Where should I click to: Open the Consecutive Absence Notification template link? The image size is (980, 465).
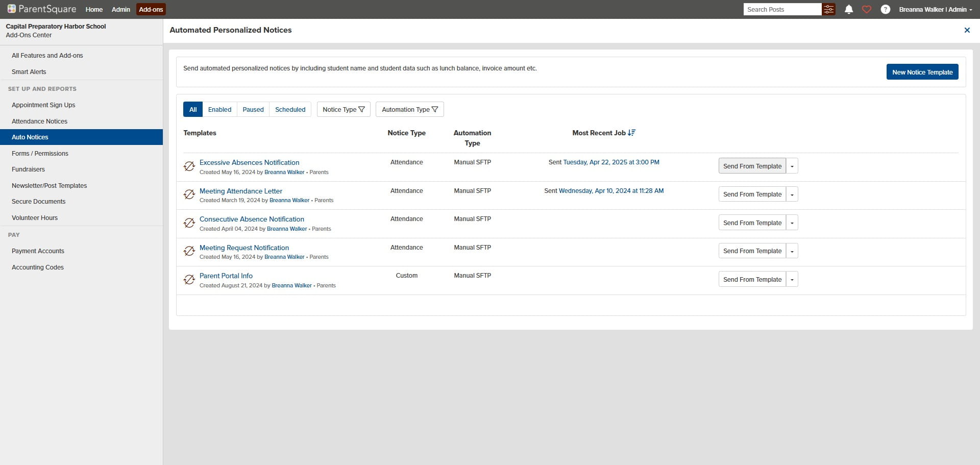click(252, 219)
